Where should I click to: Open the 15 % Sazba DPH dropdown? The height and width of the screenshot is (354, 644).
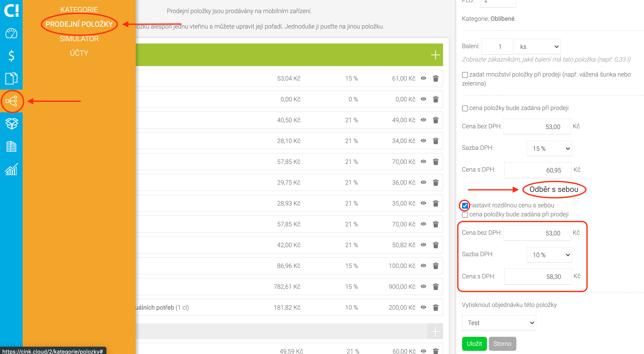(549, 148)
